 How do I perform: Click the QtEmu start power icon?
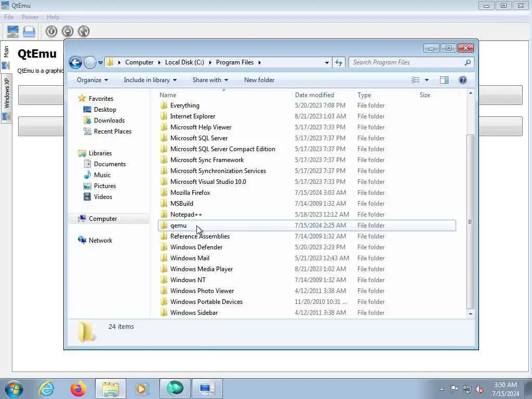click(x=51, y=32)
